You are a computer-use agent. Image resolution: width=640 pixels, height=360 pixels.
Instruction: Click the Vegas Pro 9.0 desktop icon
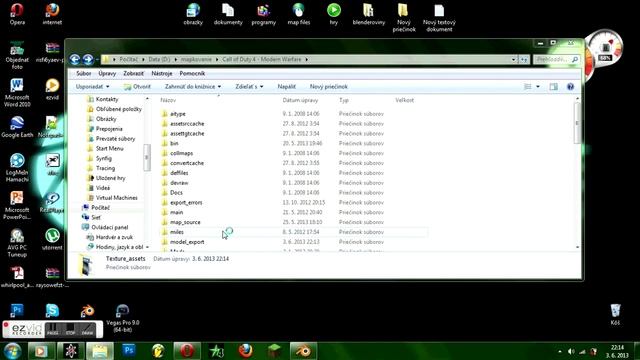122,318
